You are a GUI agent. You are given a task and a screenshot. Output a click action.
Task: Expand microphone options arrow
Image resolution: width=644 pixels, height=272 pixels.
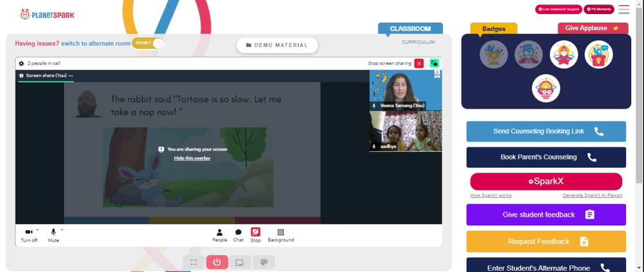point(62,230)
